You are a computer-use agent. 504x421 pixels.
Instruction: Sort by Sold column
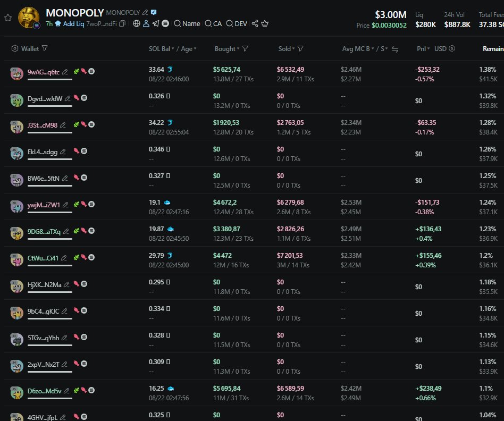[x=287, y=49]
